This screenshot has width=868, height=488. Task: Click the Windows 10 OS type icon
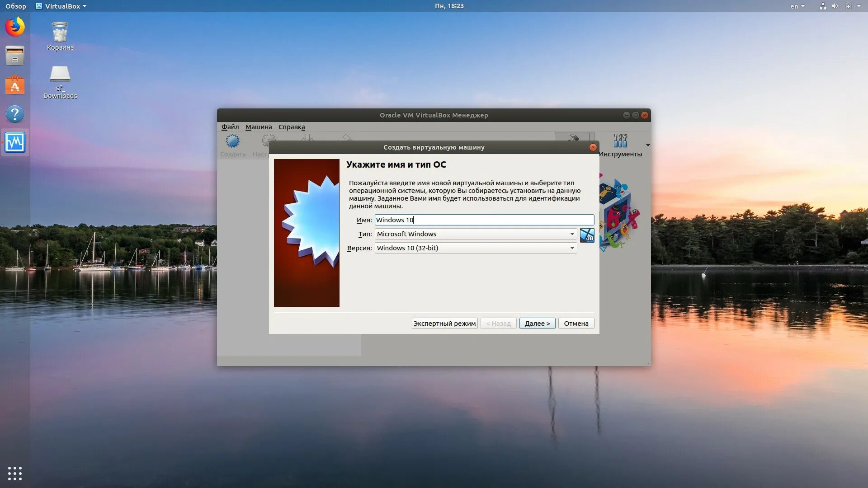587,235
